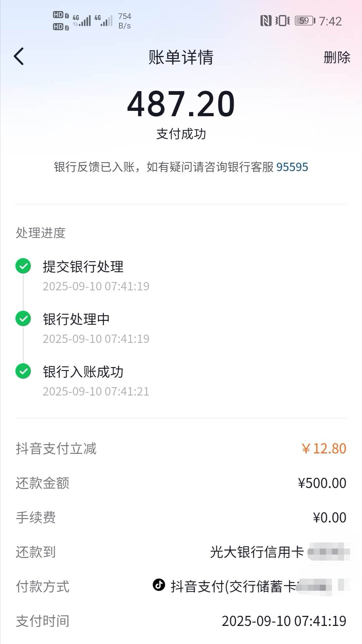Tap the NFC status bar icon
The image size is (362, 644).
tap(266, 21)
